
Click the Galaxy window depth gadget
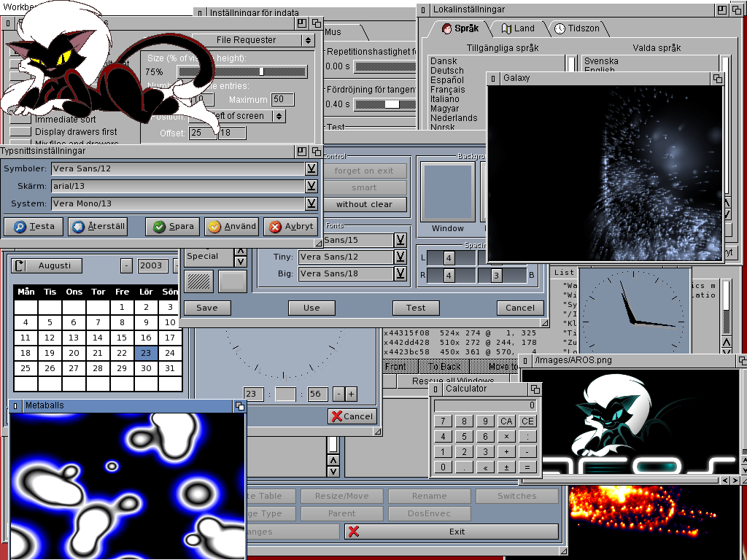tap(718, 79)
